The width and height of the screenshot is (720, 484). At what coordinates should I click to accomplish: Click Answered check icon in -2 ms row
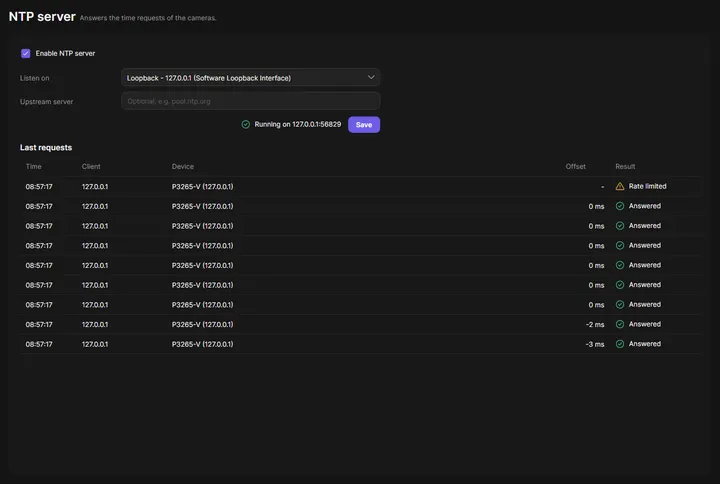(x=619, y=324)
